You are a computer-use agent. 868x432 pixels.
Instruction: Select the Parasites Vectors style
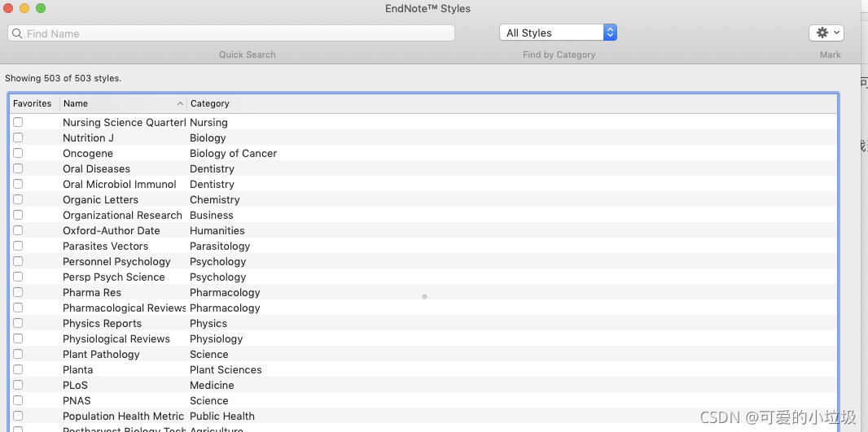pyautogui.click(x=105, y=247)
